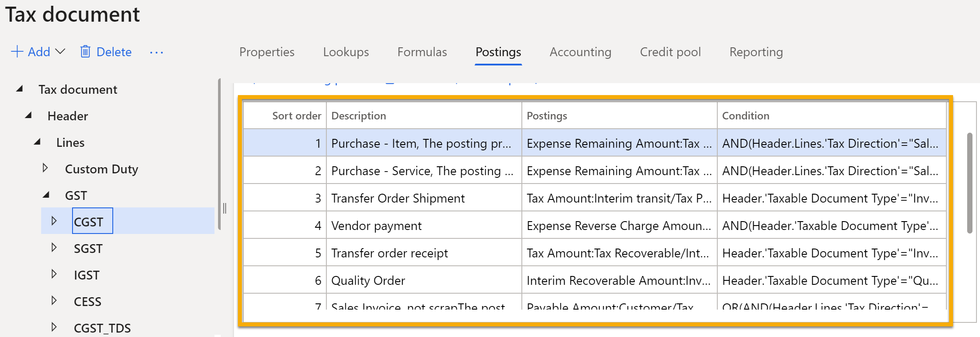Collapse the GST tree node
Image resolution: width=980 pixels, height=337 pixels.
(x=46, y=195)
